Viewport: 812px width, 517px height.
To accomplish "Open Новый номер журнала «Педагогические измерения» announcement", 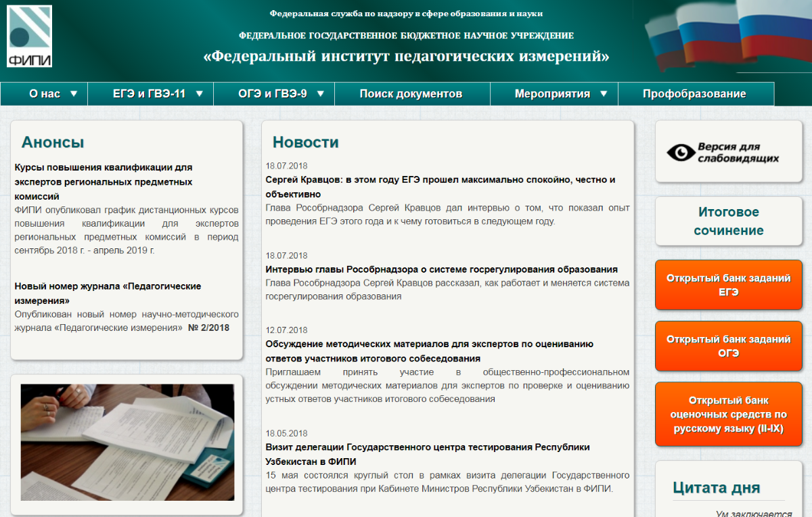I will pos(108,293).
